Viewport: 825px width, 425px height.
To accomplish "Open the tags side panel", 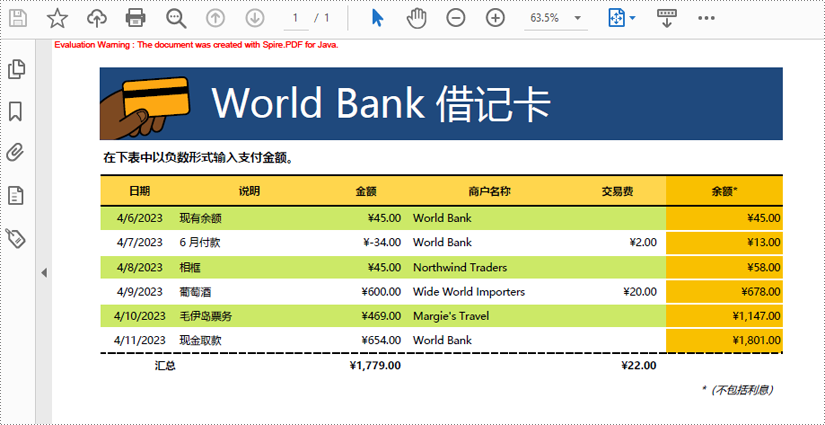I will point(16,238).
